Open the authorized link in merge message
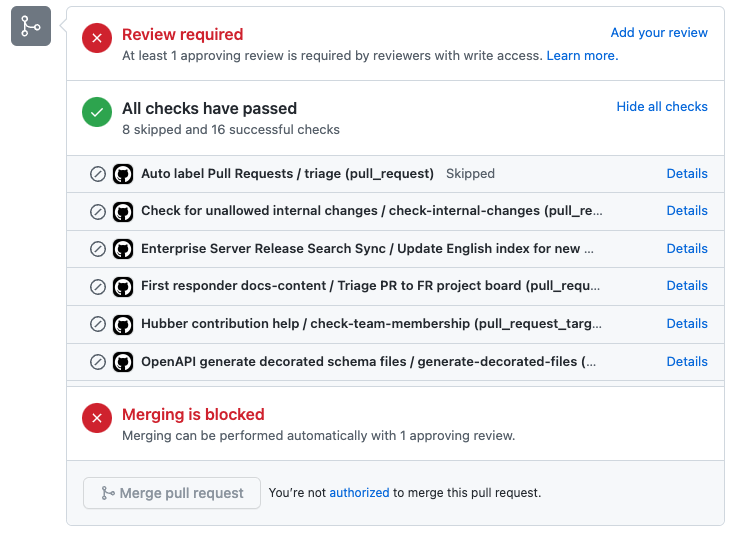 tap(359, 493)
